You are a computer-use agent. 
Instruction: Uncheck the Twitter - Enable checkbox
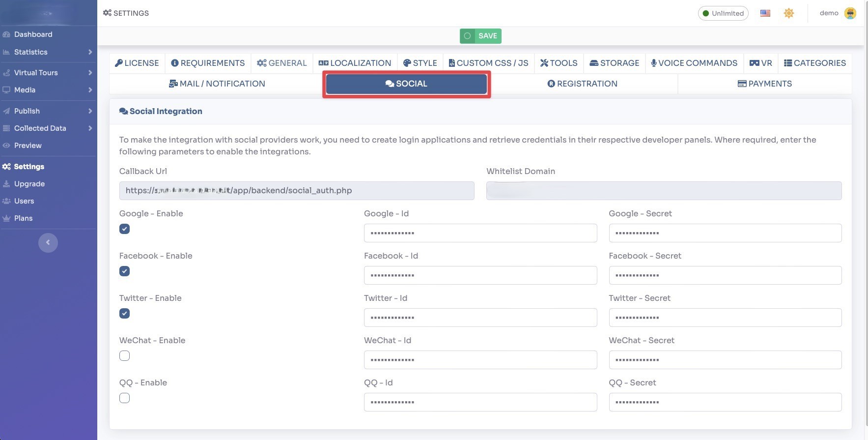[x=125, y=314]
